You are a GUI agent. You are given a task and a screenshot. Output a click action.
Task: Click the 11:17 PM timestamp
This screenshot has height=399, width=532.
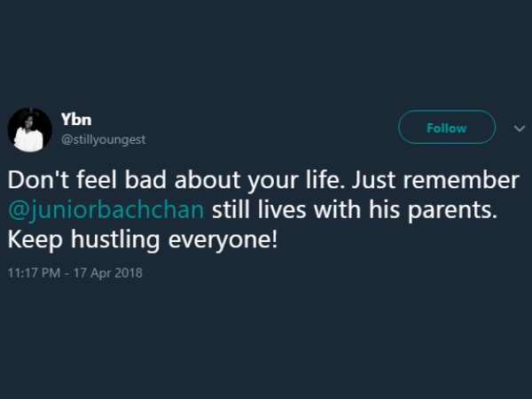click(35, 272)
